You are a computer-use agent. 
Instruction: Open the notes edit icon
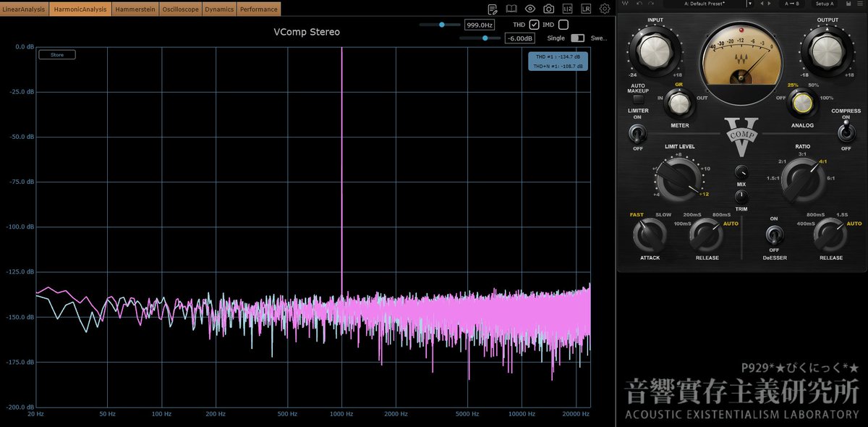(x=493, y=9)
